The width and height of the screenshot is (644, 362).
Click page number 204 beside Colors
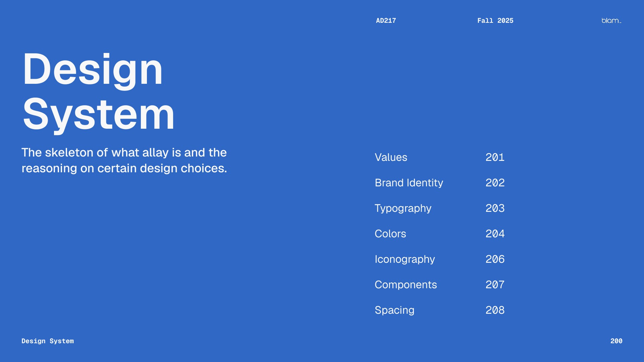click(x=495, y=234)
